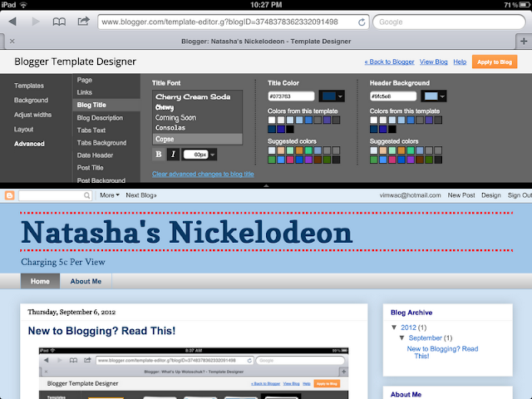This screenshot has height=399, width=532.
Task: Click the Title Color hex input field
Action: click(291, 96)
